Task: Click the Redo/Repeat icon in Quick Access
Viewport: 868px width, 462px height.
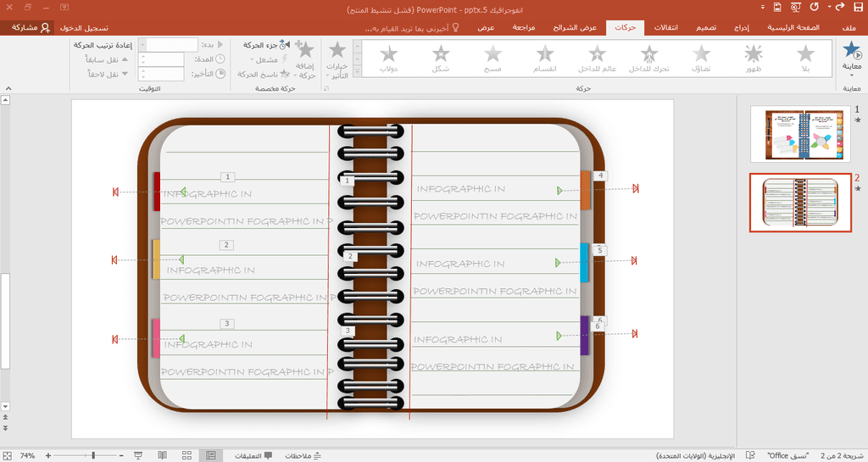Action: (815, 7)
